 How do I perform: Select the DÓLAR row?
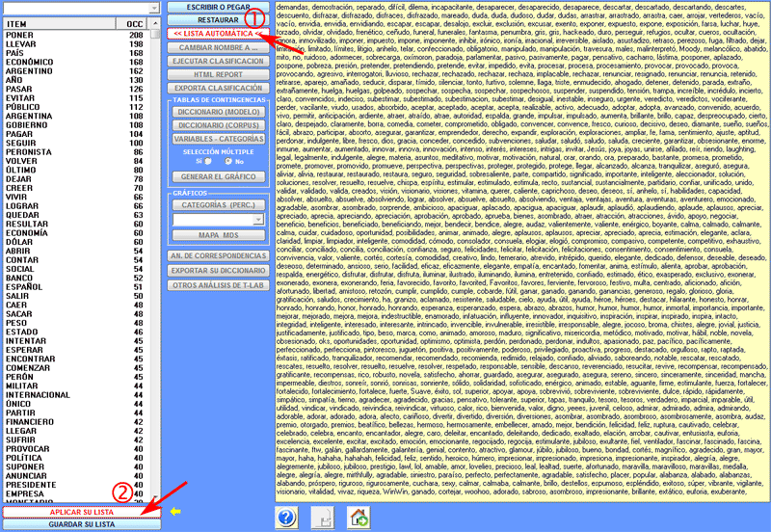coord(76,242)
